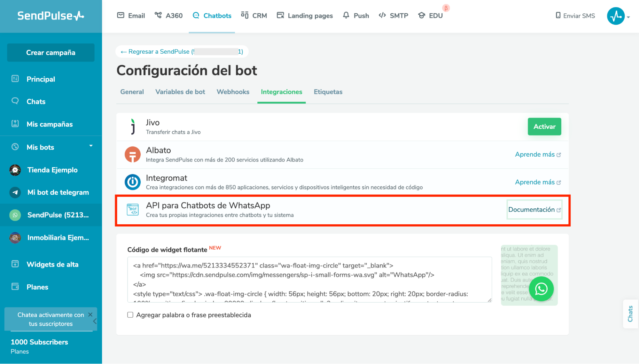Click the Telegram bot avatar icon

coord(15,192)
